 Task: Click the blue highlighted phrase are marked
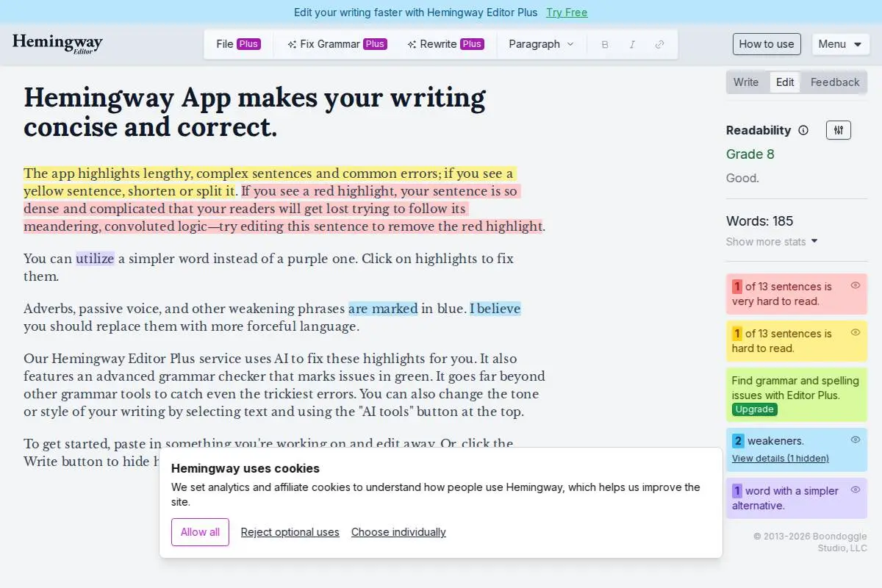383,309
